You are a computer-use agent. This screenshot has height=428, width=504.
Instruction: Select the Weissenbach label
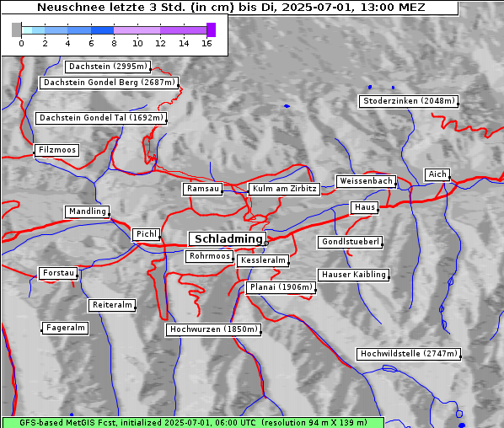click(x=366, y=181)
